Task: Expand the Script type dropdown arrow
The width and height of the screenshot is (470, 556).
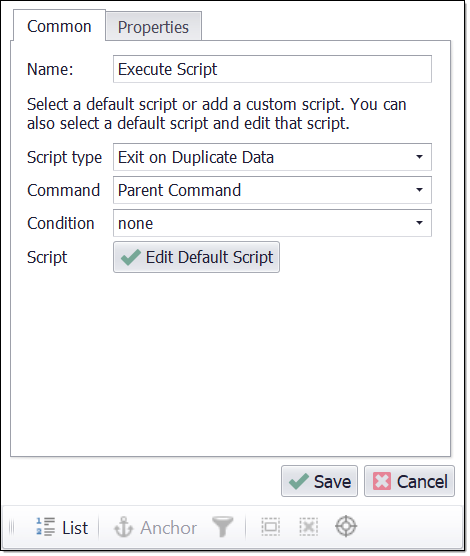Action: click(419, 157)
